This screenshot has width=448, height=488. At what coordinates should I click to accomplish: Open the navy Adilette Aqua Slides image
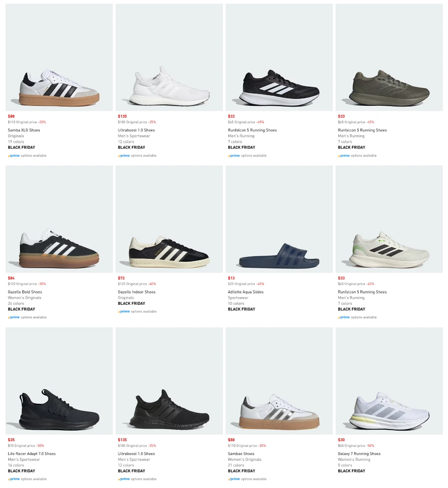pos(279,219)
